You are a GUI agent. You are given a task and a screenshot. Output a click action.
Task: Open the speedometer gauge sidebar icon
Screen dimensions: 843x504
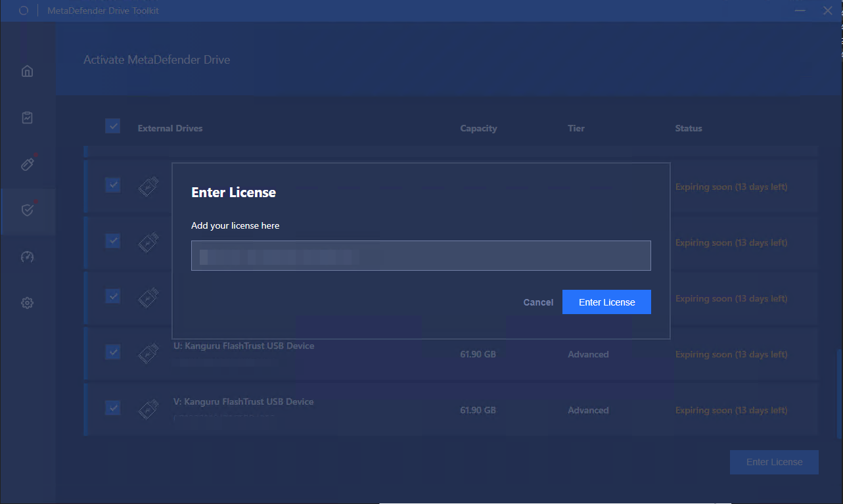27,257
